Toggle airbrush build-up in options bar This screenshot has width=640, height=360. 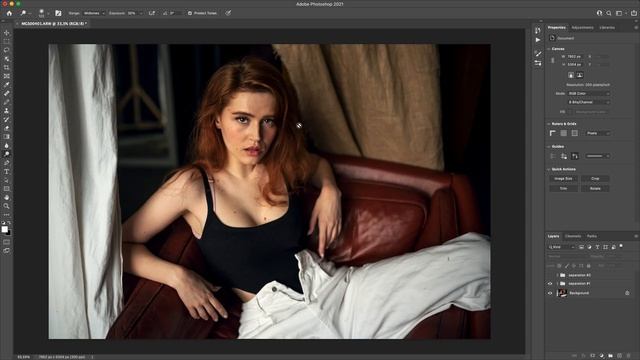(151, 13)
